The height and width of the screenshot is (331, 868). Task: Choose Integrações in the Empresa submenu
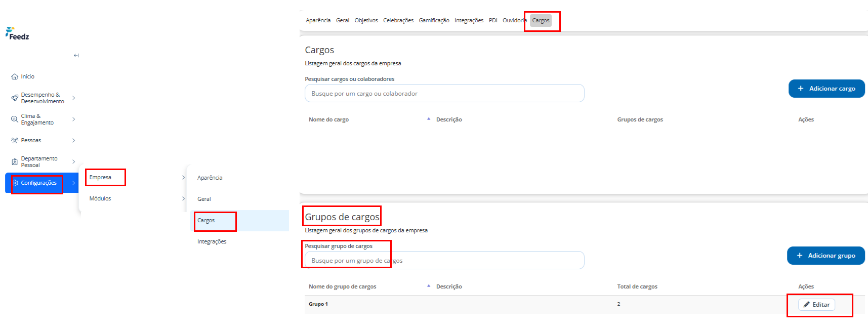(x=212, y=241)
